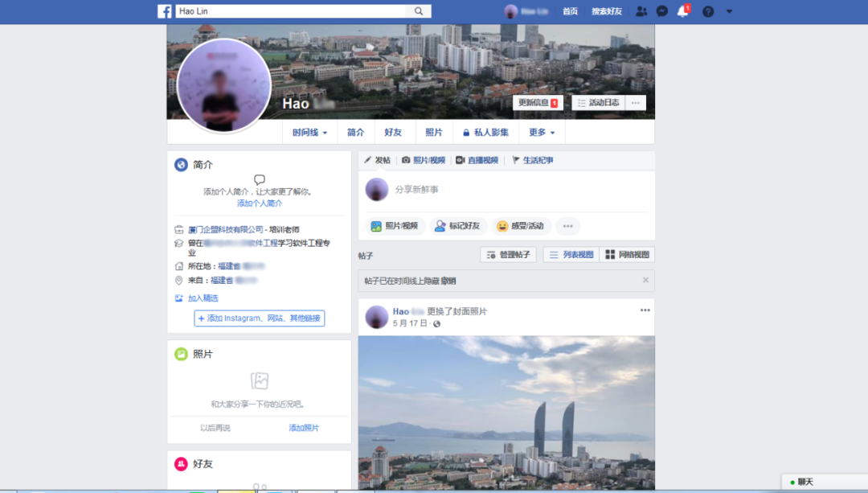Click the Facebook logo

click(x=165, y=10)
